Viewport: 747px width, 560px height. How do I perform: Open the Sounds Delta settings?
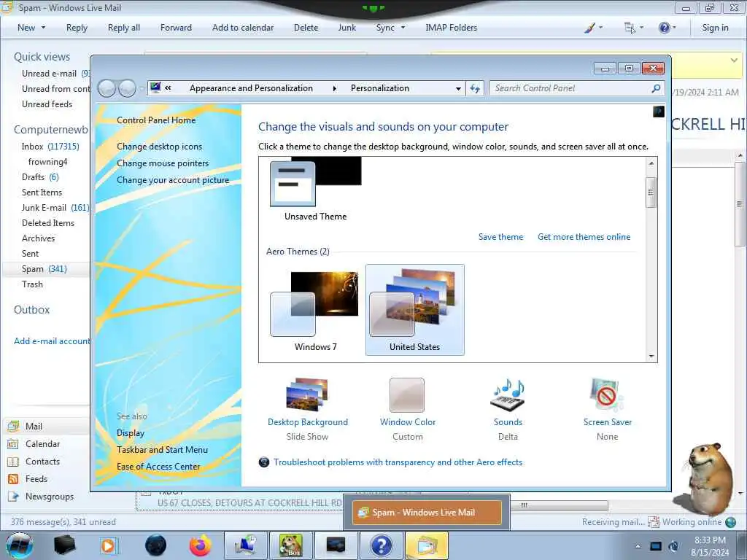tap(508, 408)
